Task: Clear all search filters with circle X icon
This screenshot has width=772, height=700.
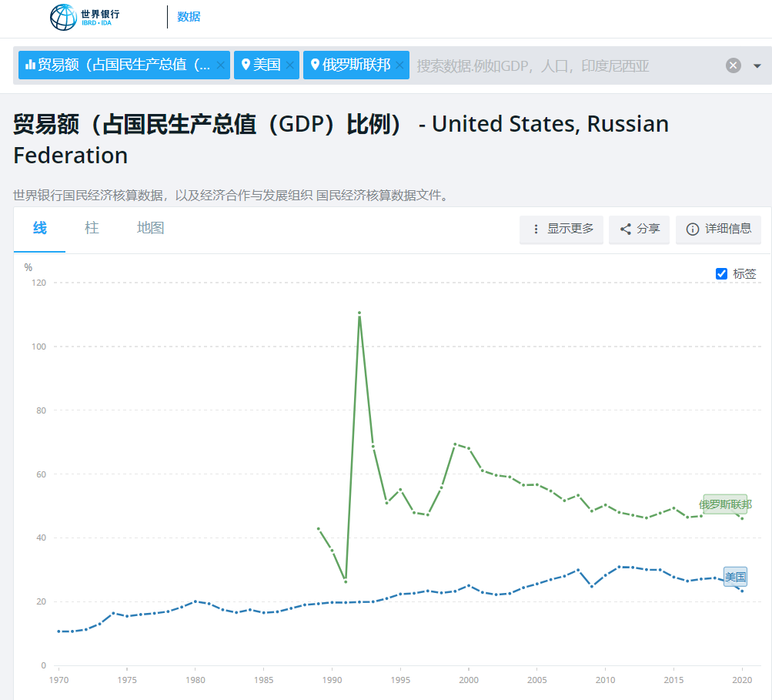Action: click(x=733, y=65)
